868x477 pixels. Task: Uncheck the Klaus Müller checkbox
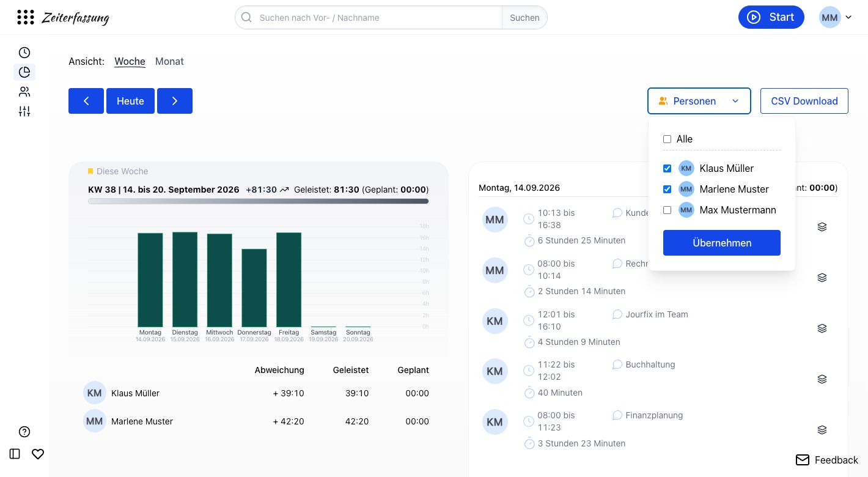tap(667, 169)
